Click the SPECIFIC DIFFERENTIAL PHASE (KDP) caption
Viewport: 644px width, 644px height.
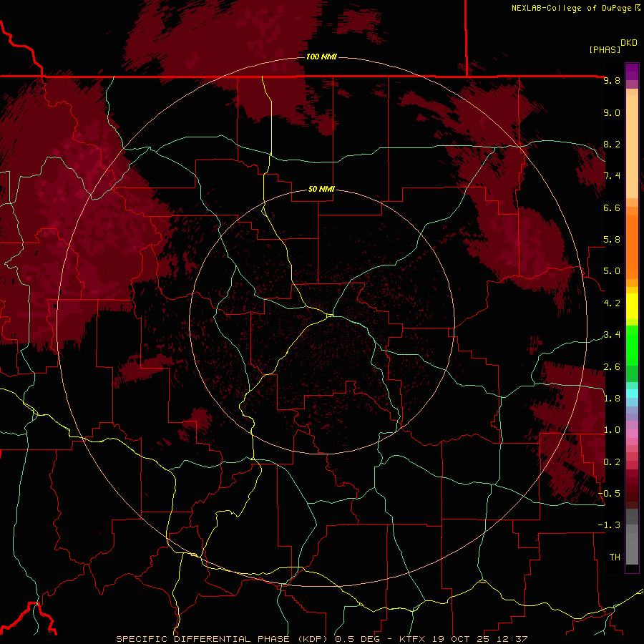coord(223,639)
